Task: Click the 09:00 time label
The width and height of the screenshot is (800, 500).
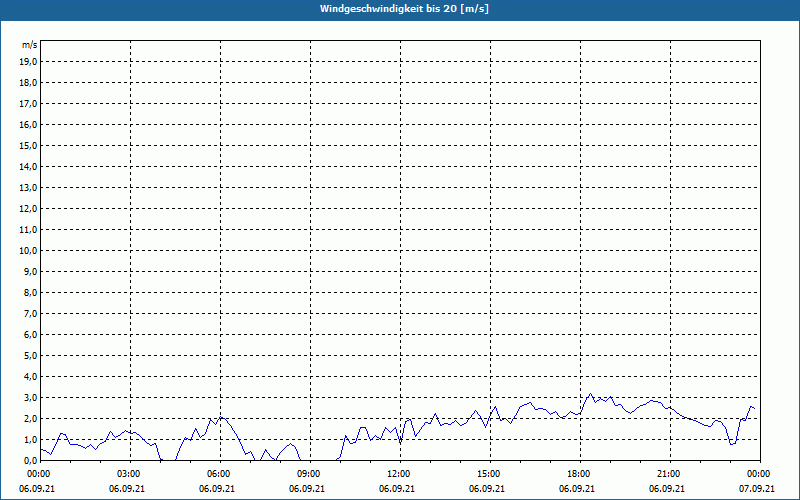Action: (x=310, y=474)
